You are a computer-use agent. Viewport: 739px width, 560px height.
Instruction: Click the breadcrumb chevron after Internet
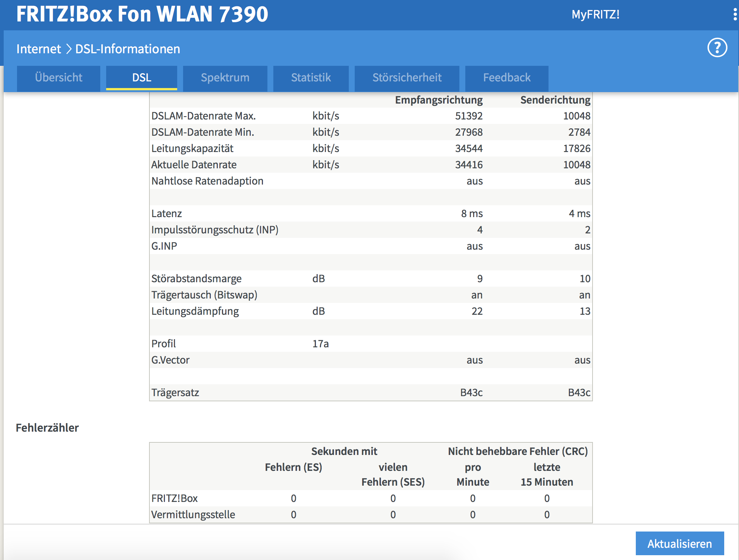(68, 49)
